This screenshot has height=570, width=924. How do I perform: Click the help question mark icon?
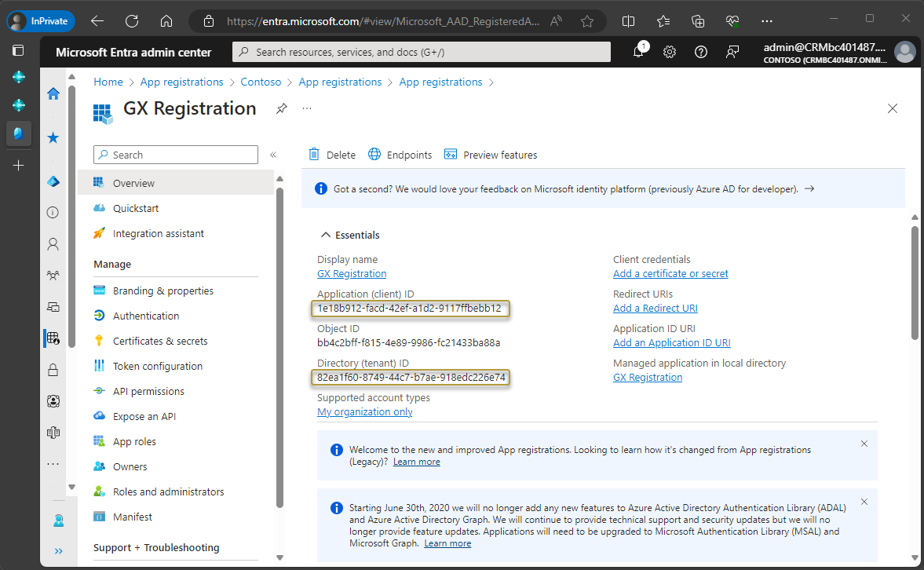[x=701, y=52]
